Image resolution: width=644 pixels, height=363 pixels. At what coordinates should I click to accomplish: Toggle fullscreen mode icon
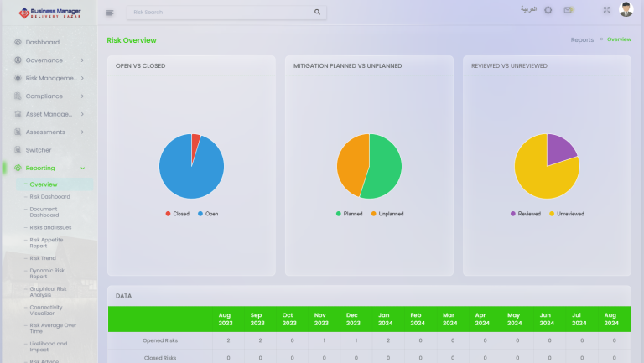pyautogui.click(x=606, y=10)
